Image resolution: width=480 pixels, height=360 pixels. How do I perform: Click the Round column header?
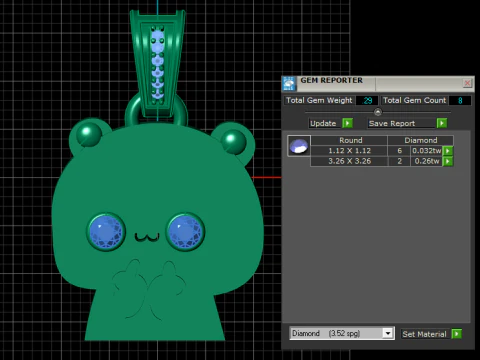[x=349, y=140]
